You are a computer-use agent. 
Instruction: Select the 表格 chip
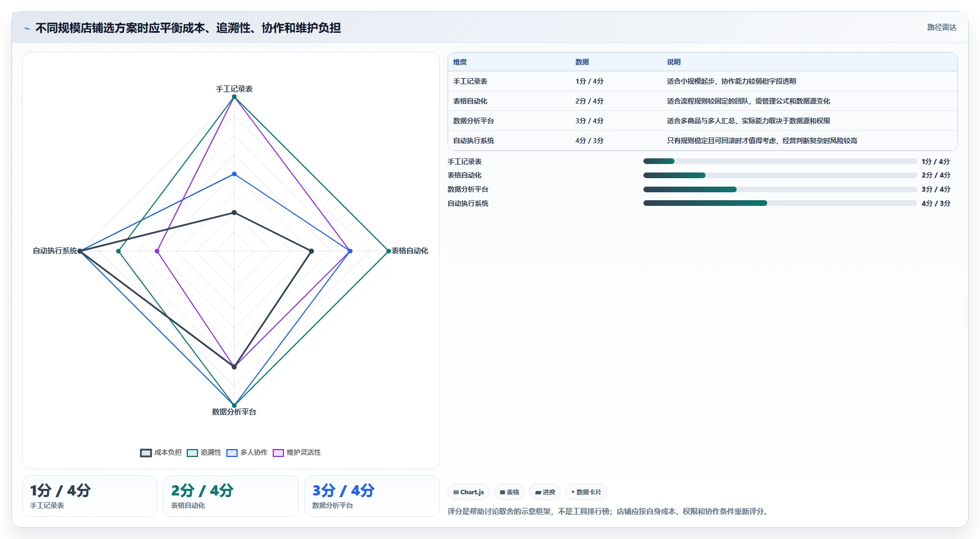point(509,492)
